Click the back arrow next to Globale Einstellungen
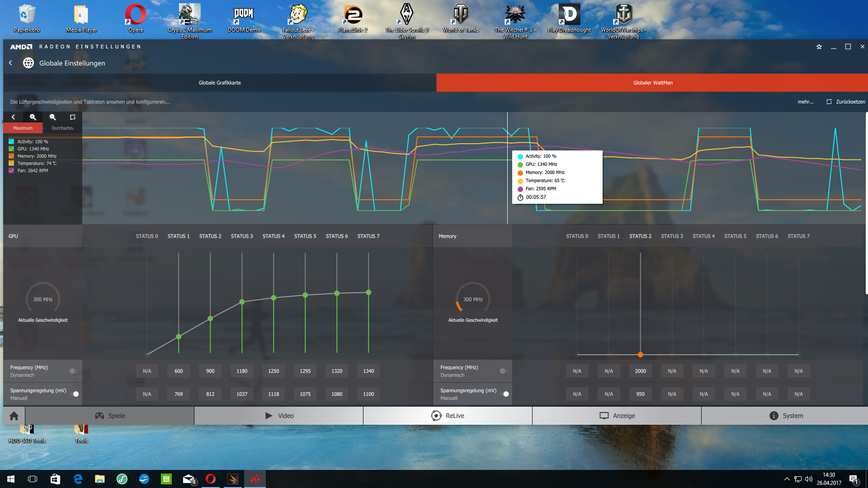The image size is (868, 488). pyautogui.click(x=10, y=63)
